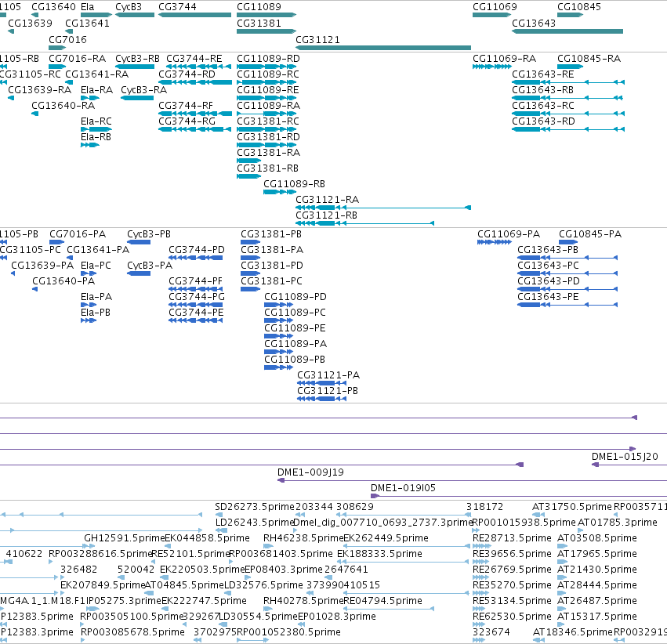This screenshot has height=644, width=667.
Task: Click transcript Ela-RC label
Action: click(x=96, y=121)
